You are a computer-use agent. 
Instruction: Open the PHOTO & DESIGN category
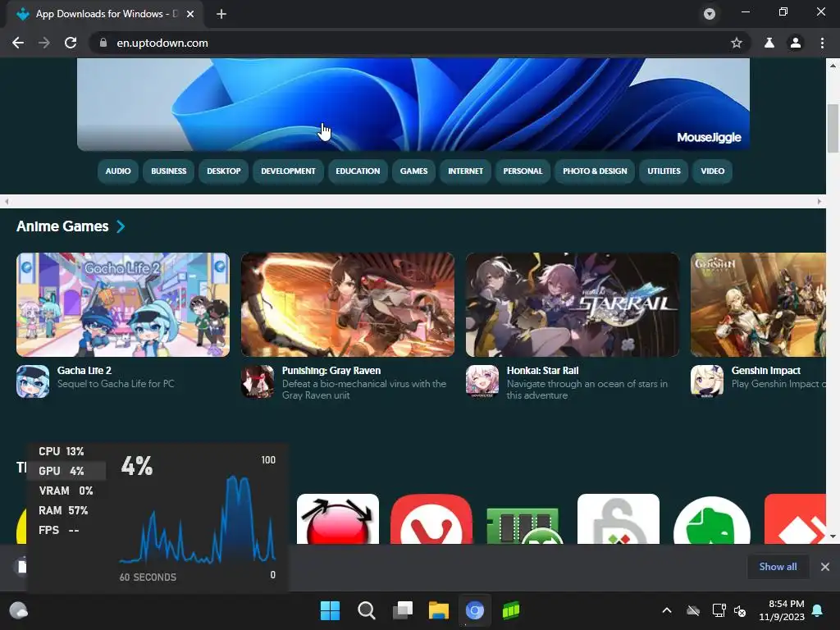tap(595, 171)
